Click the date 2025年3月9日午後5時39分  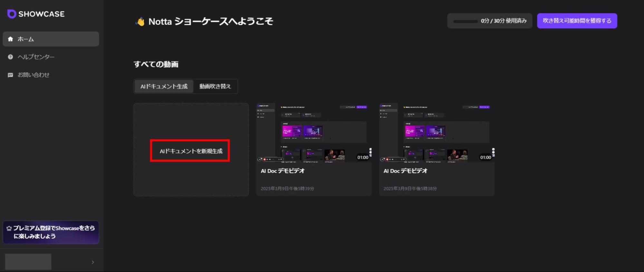[287, 188]
